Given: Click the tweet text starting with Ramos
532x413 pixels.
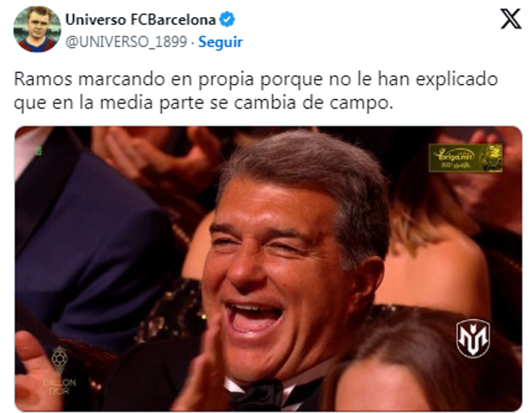Looking at the screenshot, I should click(x=256, y=91).
